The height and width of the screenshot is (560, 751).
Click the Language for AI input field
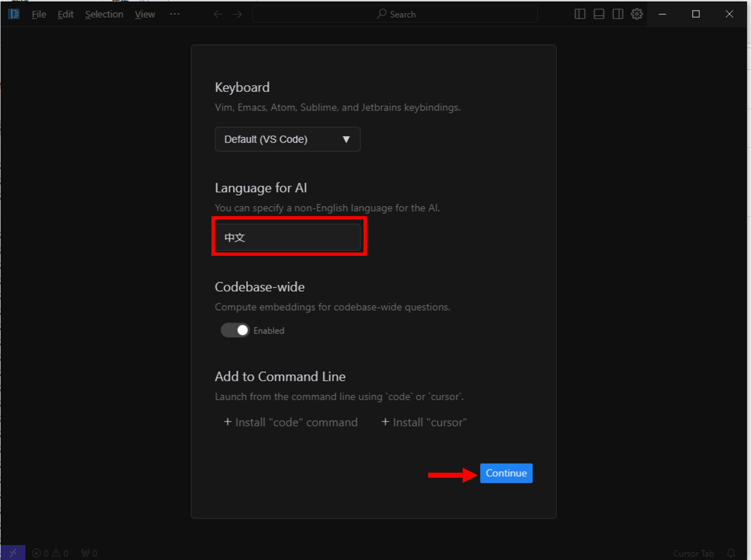click(288, 237)
